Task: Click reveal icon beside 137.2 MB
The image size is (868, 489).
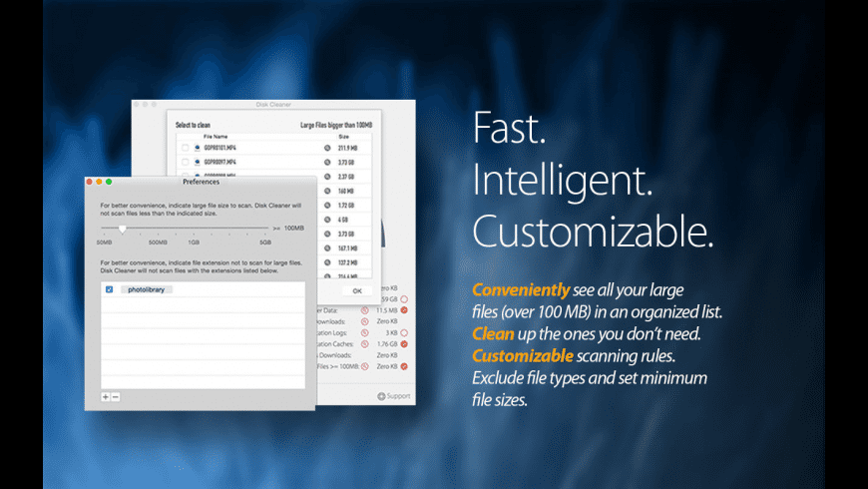Action: (x=327, y=263)
